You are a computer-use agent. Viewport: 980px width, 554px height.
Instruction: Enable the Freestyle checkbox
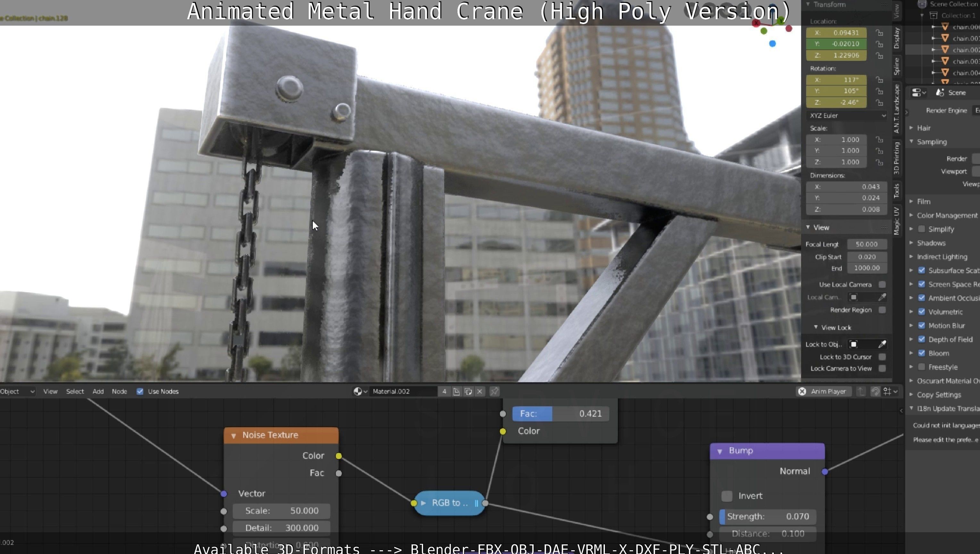(921, 367)
